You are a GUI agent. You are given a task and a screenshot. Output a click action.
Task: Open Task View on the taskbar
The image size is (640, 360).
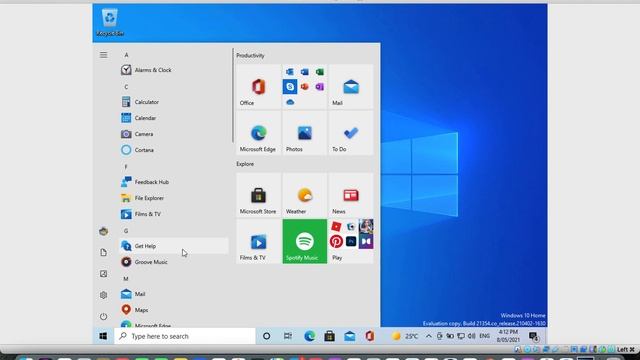pyautogui.click(x=288, y=336)
